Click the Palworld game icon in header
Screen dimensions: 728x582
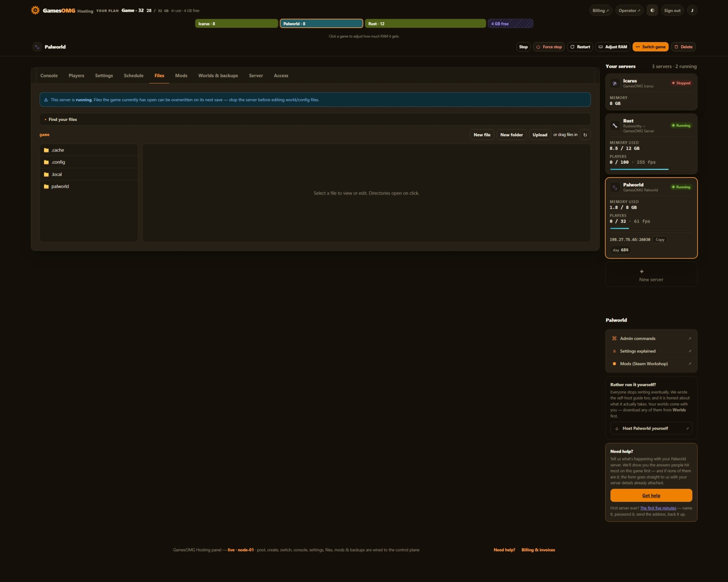click(37, 47)
